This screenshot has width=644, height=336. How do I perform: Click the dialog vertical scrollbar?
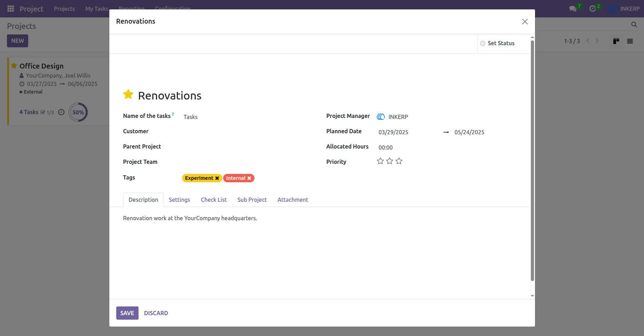pos(532,161)
